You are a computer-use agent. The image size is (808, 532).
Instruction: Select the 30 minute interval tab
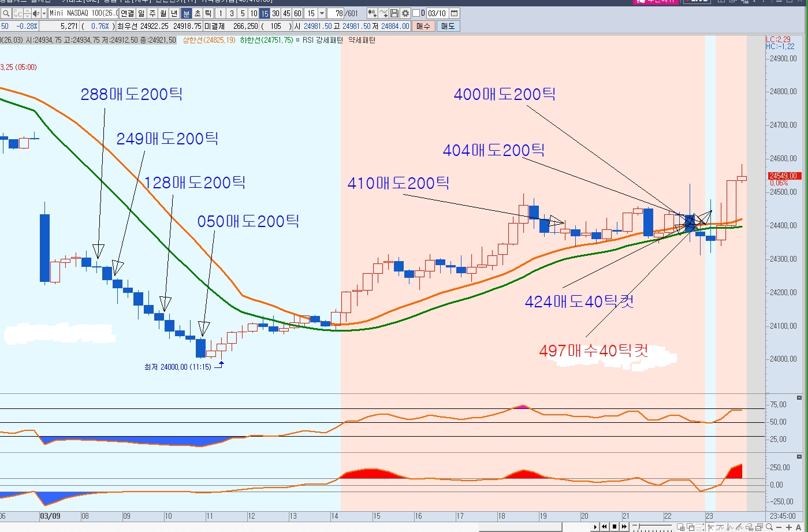(275, 13)
